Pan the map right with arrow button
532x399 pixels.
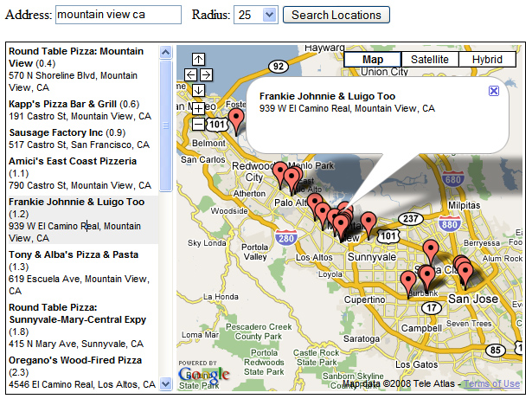click(x=206, y=75)
